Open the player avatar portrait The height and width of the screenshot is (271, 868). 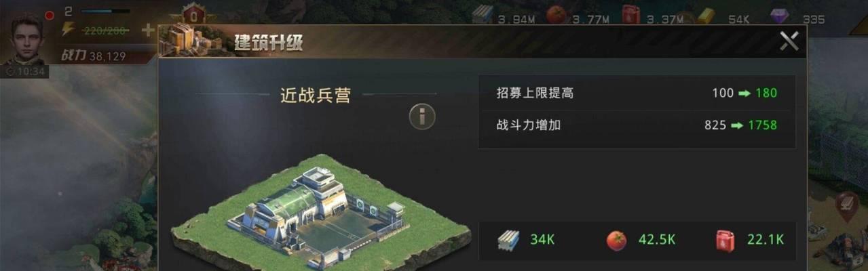(x=27, y=39)
